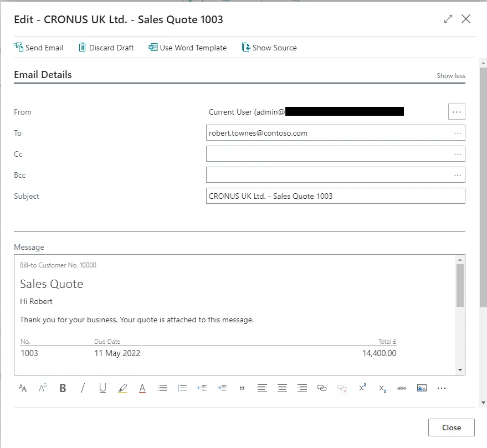The image size is (487, 448).
Task: Open To field recipient lookup
Action: click(458, 133)
